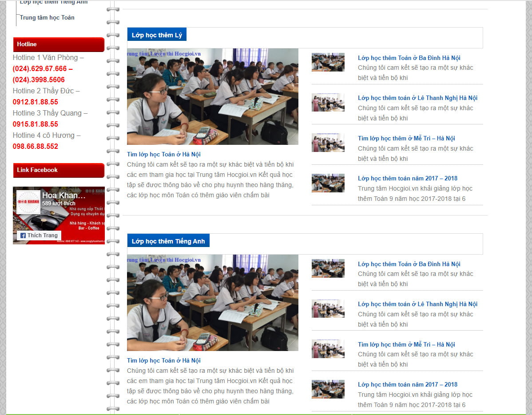Click the Hotline 3 Thầy Quang label
Viewport: 532px width, 415px height.
[50, 113]
